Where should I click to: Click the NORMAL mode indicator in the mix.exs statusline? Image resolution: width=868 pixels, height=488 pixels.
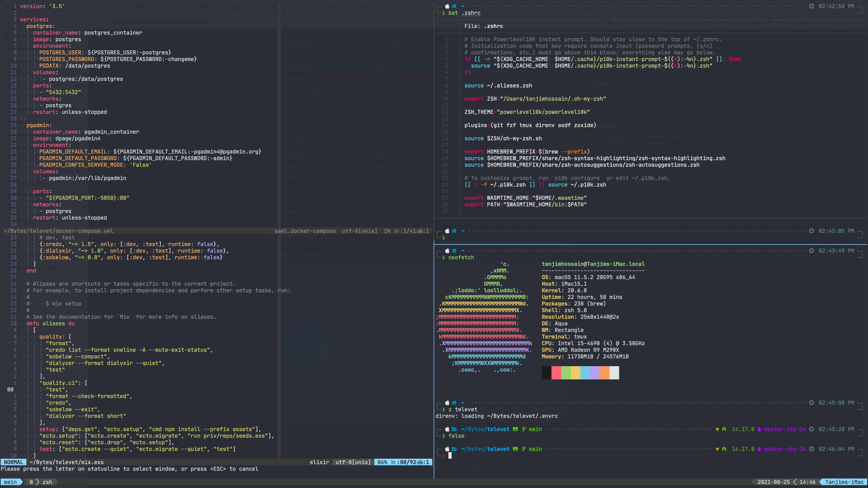[x=14, y=462]
